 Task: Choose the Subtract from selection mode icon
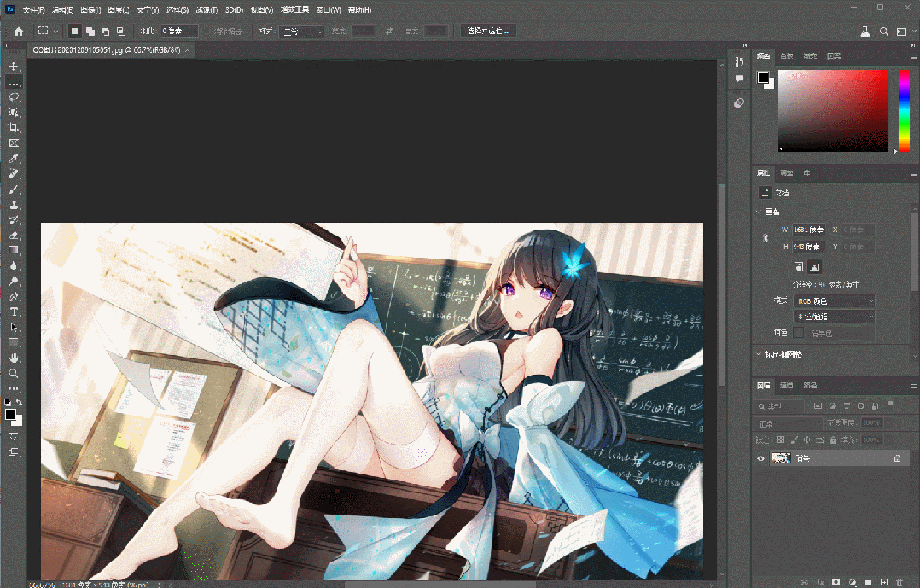pyautogui.click(x=106, y=31)
